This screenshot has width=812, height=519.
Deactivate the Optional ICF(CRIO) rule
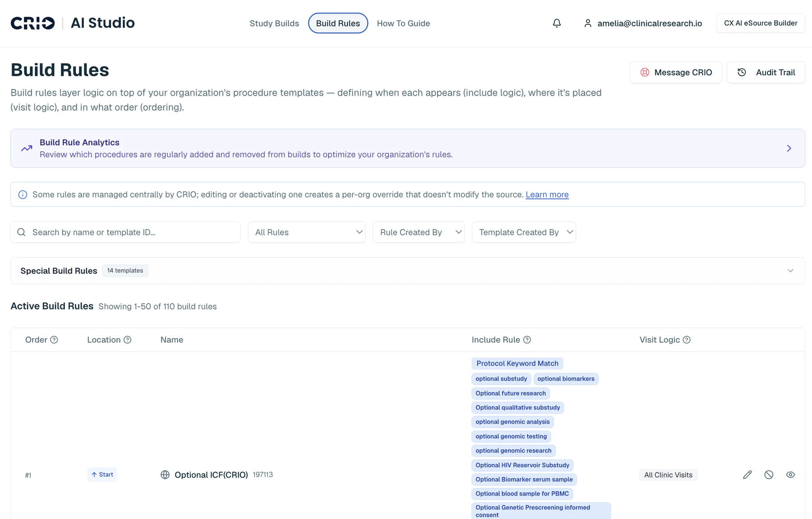click(x=769, y=475)
